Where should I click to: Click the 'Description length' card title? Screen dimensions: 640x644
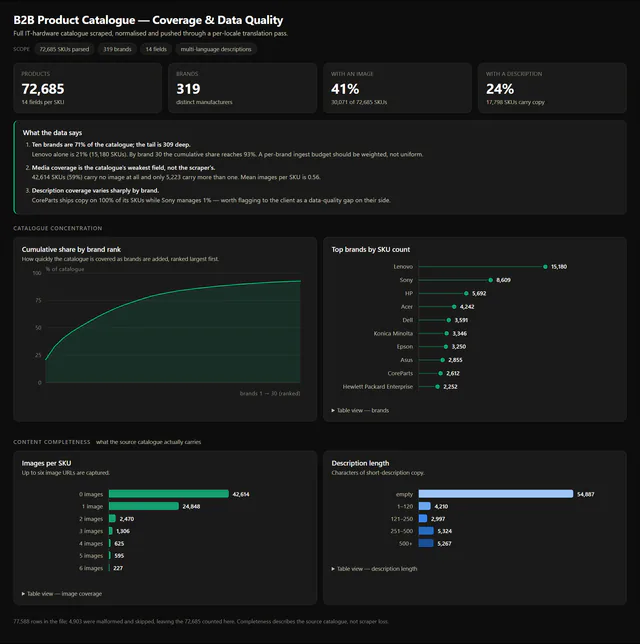tap(360, 463)
